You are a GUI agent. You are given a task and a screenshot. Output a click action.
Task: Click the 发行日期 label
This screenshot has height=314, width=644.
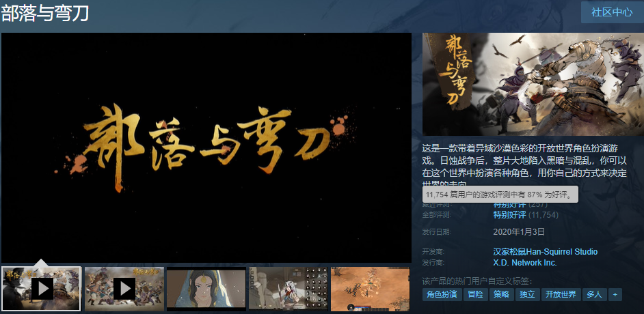(x=436, y=232)
